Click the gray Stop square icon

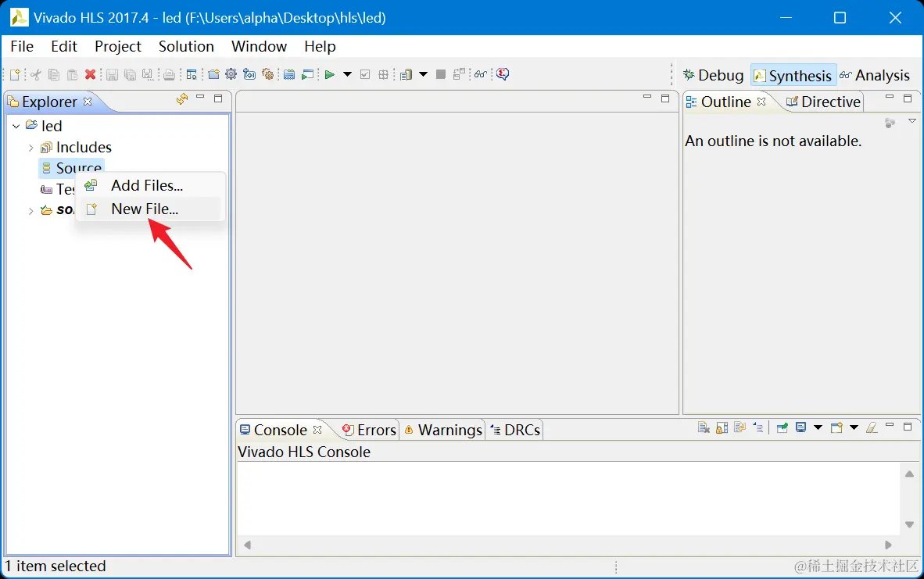(x=441, y=74)
